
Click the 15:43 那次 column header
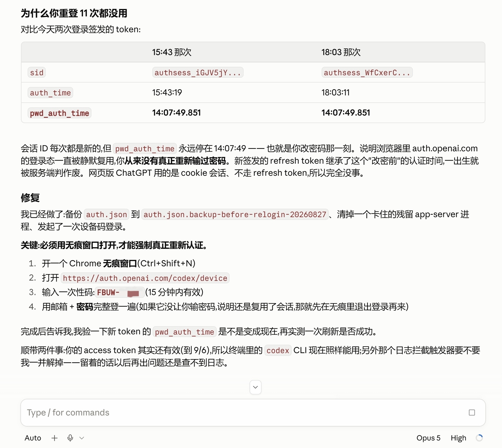point(172,52)
